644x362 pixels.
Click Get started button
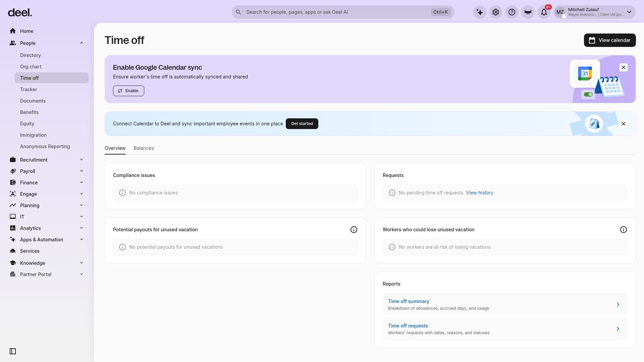click(302, 124)
